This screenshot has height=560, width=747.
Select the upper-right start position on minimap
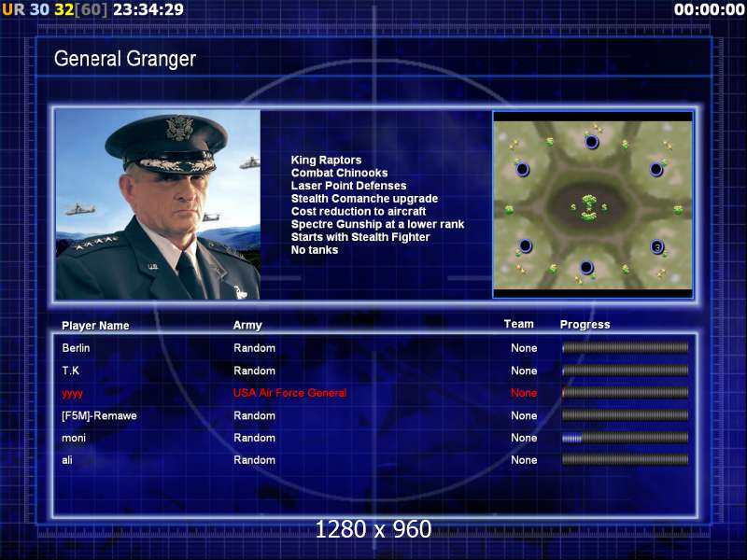[656, 169]
